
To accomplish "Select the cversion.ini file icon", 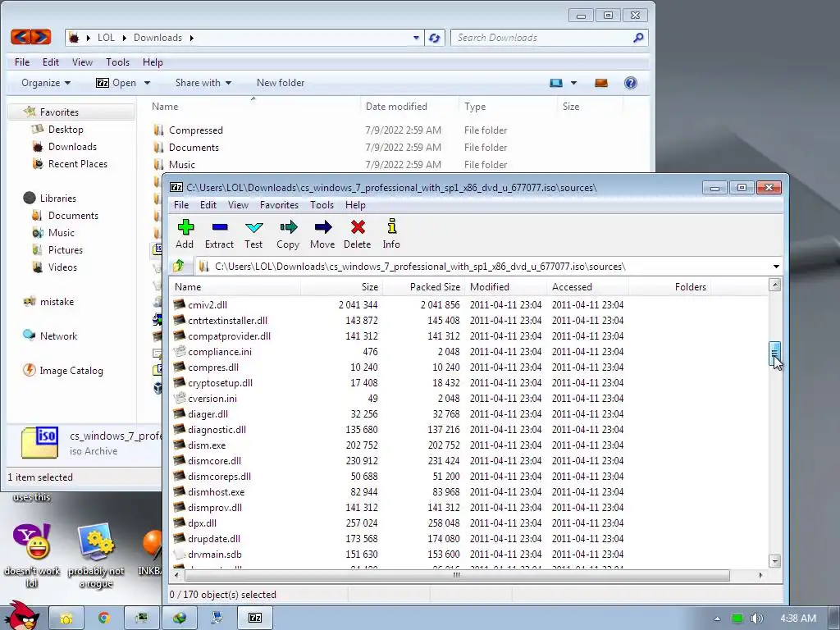I will [180, 398].
